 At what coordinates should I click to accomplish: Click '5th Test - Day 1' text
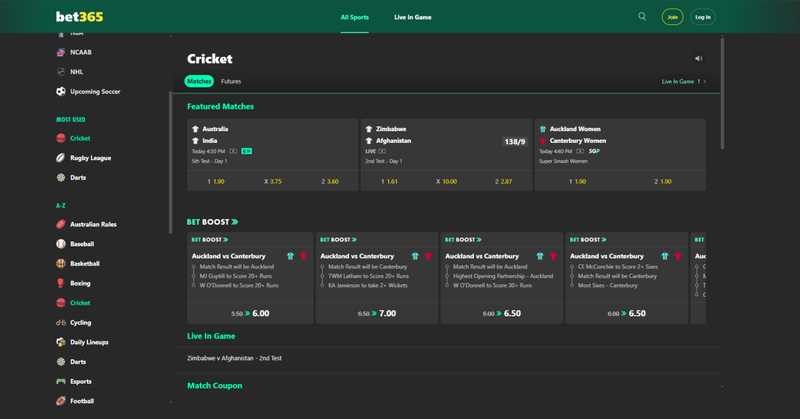pos(210,161)
